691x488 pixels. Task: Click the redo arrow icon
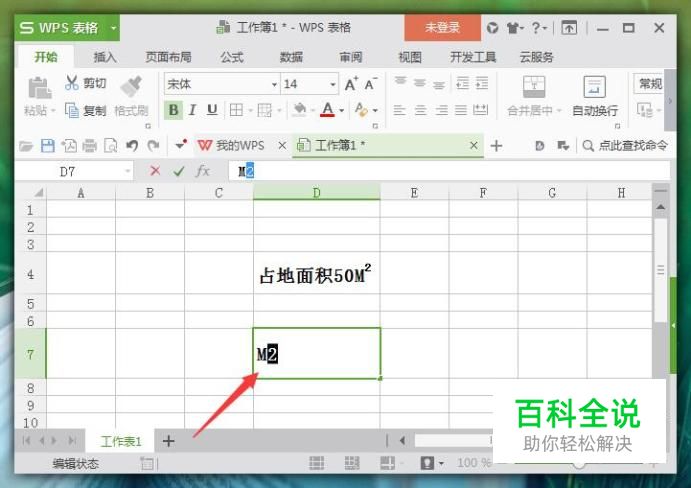(x=153, y=145)
